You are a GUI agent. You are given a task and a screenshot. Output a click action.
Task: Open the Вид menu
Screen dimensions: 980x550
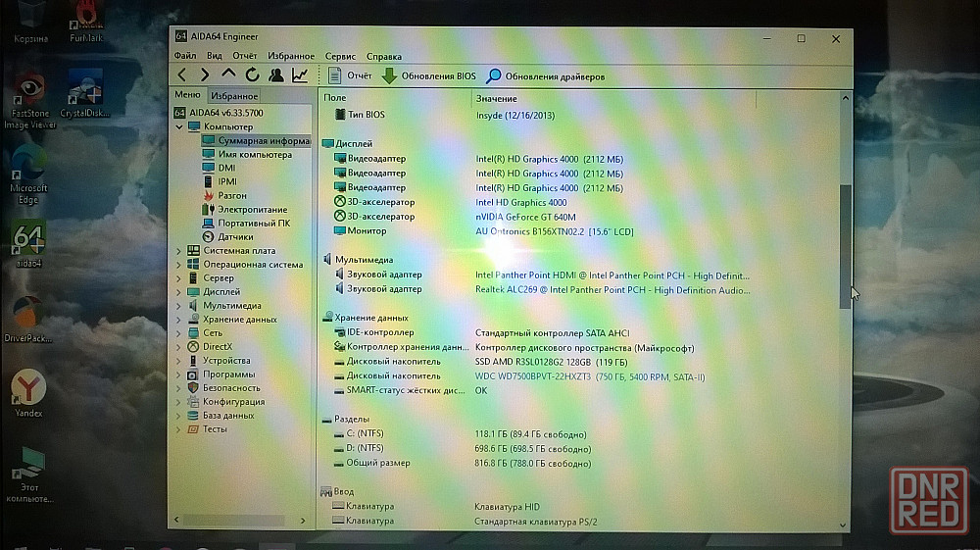click(215, 56)
